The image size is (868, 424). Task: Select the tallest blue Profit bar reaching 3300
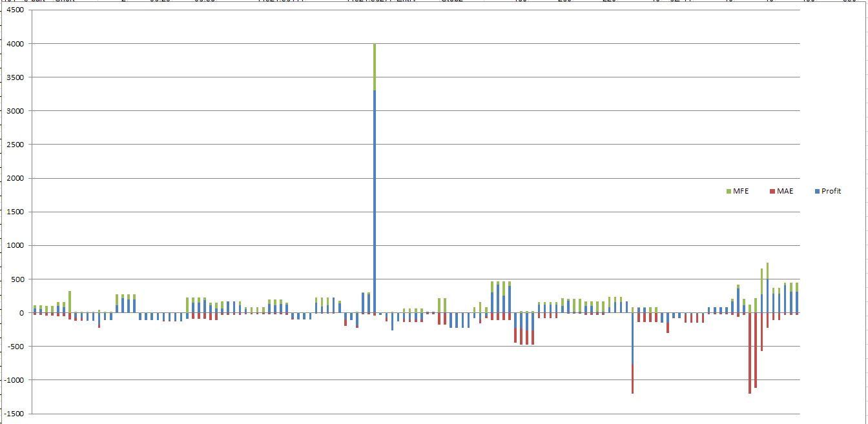pos(375,201)
